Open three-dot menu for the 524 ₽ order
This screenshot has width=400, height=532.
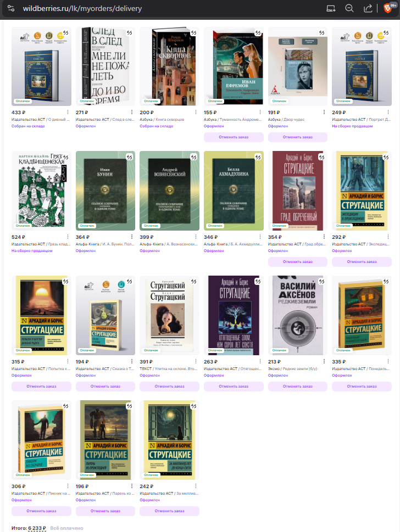(x=68, y=237)
